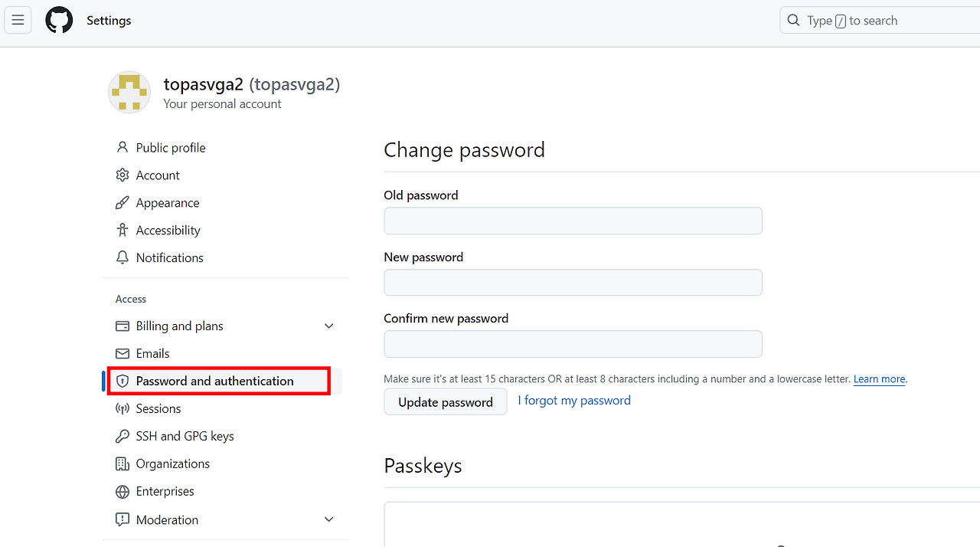
Task: Click the Update password button
Action: point(445,402)
